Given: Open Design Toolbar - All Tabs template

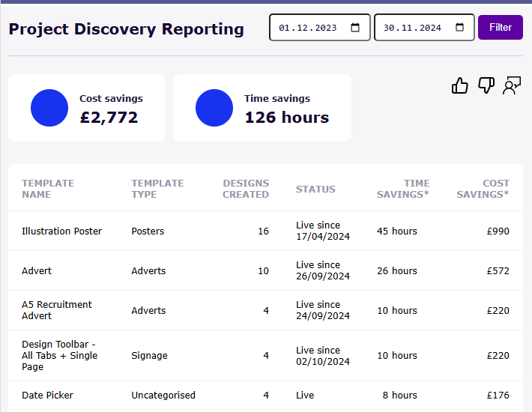Looking at the screenshot, I should [x=60, y=356].
